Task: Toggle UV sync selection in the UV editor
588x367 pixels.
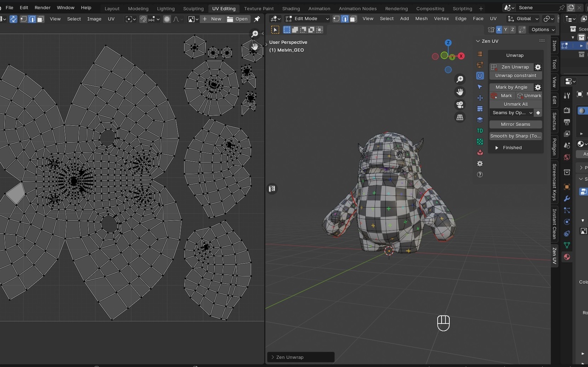Action: click(13, 19)
